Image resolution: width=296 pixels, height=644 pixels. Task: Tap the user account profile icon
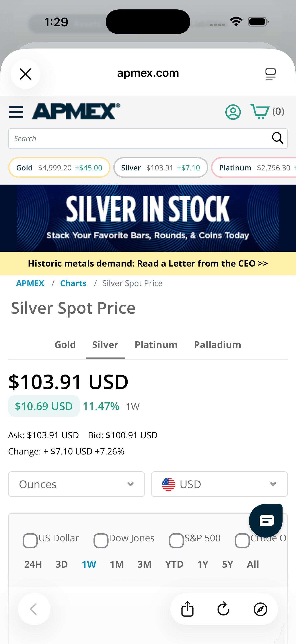[233, 112]
